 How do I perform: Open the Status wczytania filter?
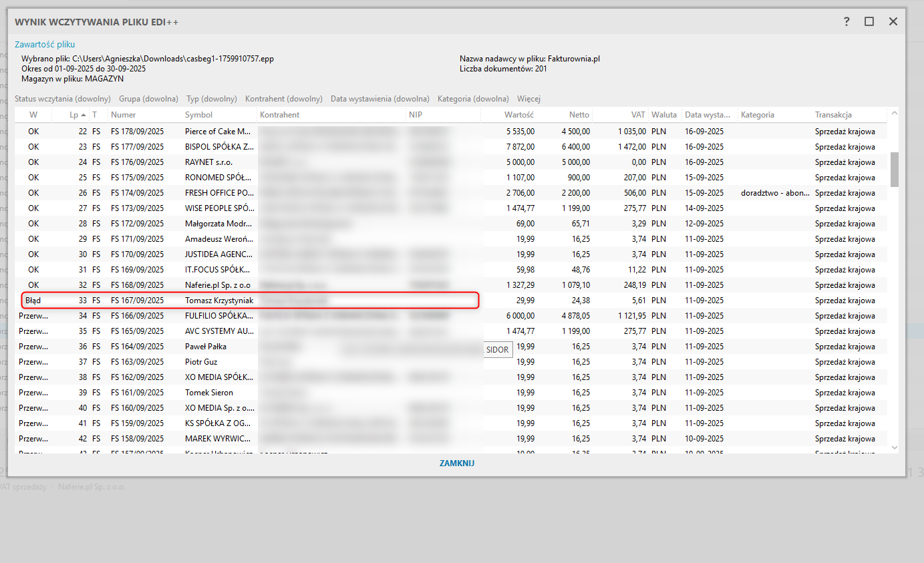coord(62,99)
